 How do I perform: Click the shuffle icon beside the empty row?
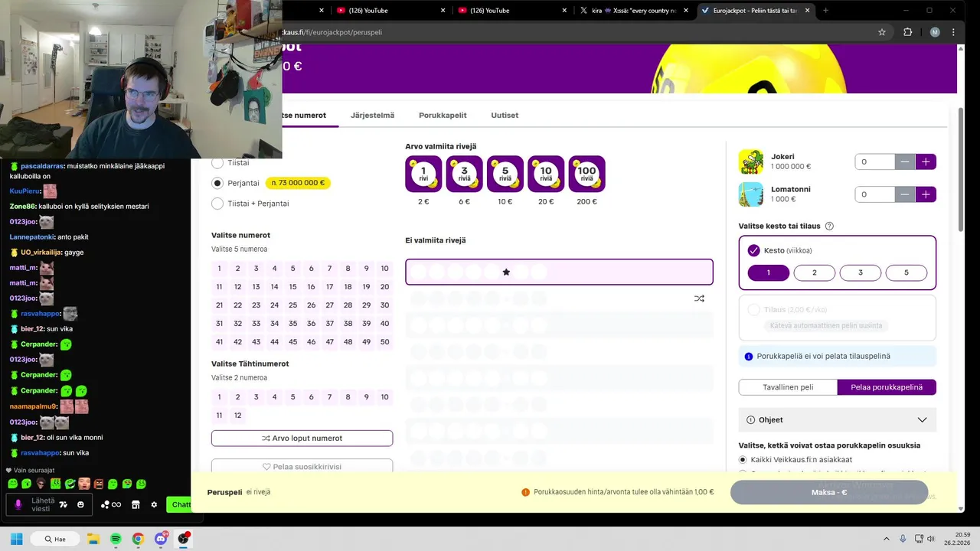pyautogui.click(x=699, y=298)
